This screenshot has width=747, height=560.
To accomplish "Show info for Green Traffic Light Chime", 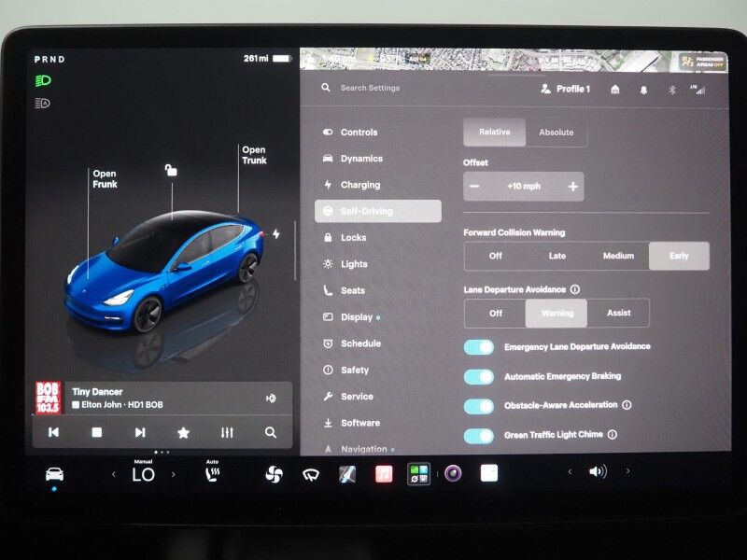I will 613,434.
